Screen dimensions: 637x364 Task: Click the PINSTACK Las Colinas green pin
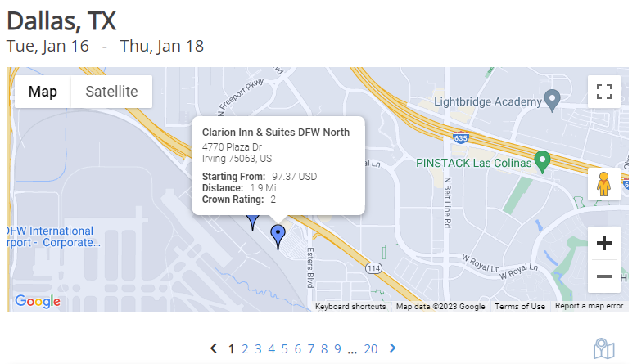click(x=541, y=160)
